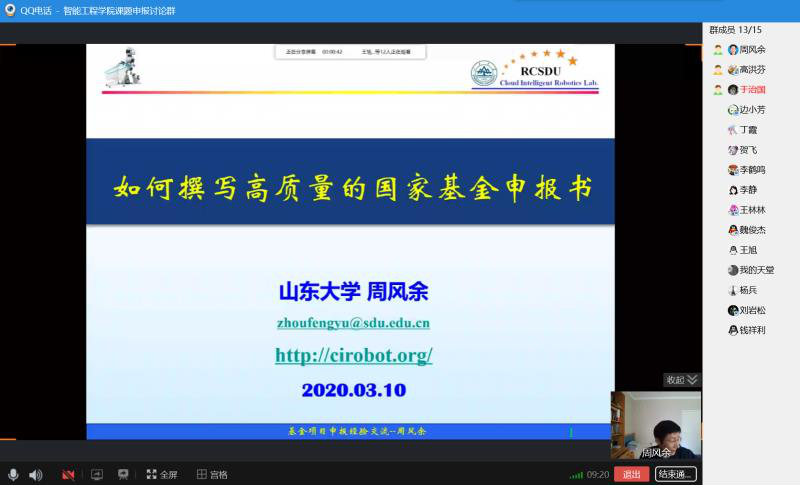Collapse the member list with 收起
800x485 pixels.
click(681, 380)
